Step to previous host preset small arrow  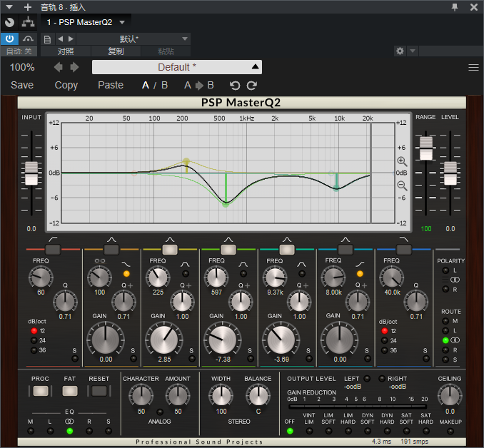[61, 39]
